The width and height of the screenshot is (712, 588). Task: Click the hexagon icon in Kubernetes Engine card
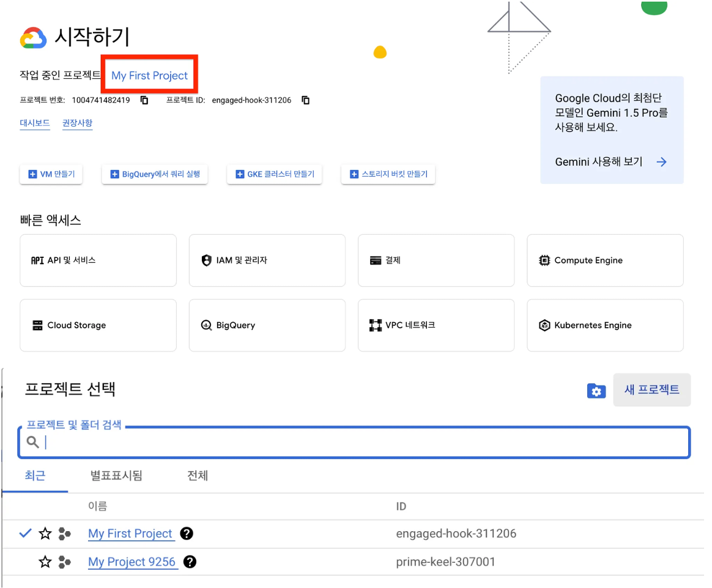tap(544, 325)
